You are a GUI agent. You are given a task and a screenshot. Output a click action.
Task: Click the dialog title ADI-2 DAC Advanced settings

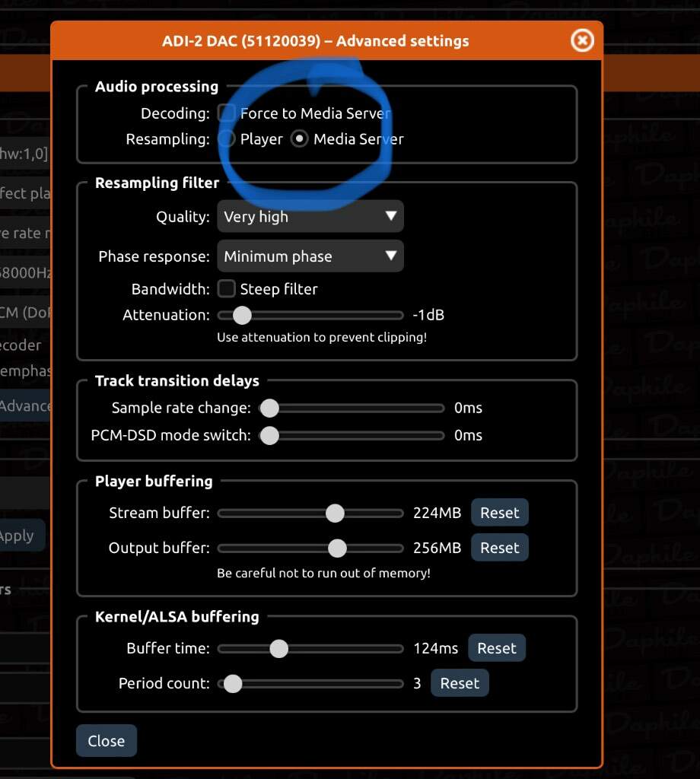click(x=316, y=41)
